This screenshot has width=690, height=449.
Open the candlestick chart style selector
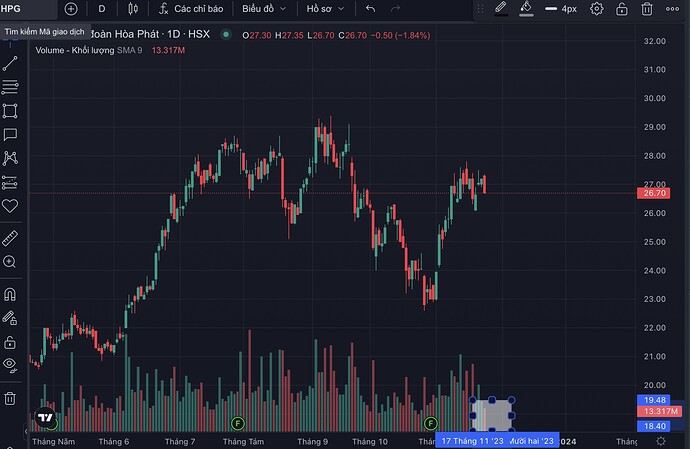point(133,9)
